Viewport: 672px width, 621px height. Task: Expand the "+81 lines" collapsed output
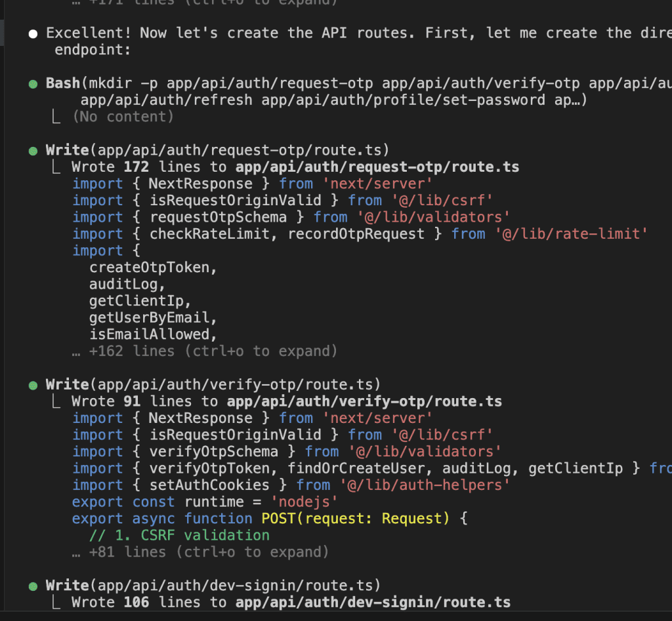(200, 552)
